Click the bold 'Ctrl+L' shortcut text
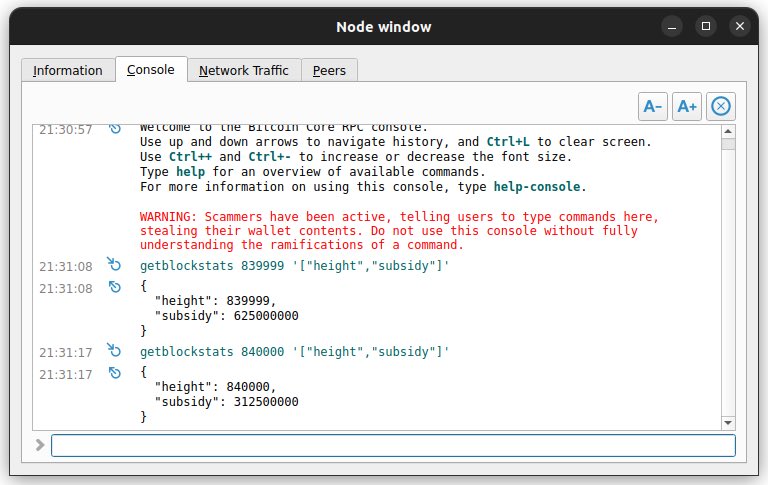This screenshot has width=768, height=485. pyautogui.click(x=508, y=142)
